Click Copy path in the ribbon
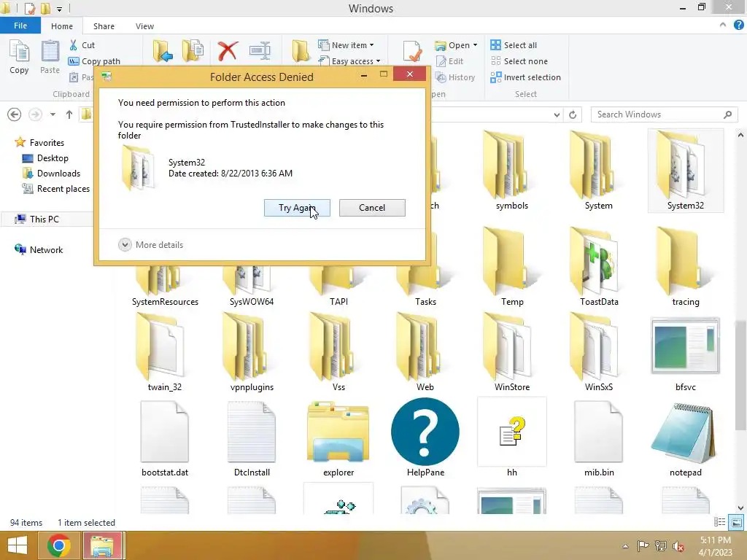 [x=94, y=61]
